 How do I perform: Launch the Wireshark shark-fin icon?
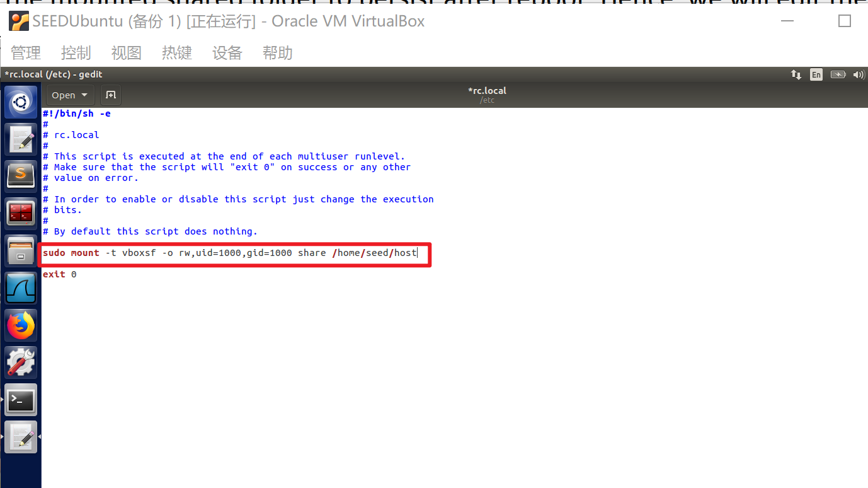(x=21, y=288)
